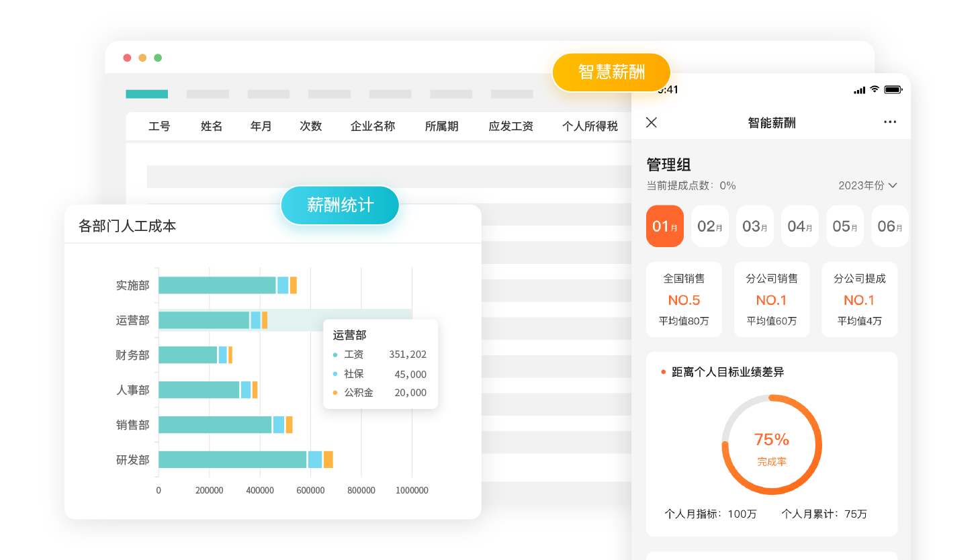Expand the 2023年份 year dropdown
The width and height of the screenshot is (980, 560).
[867, 185]
